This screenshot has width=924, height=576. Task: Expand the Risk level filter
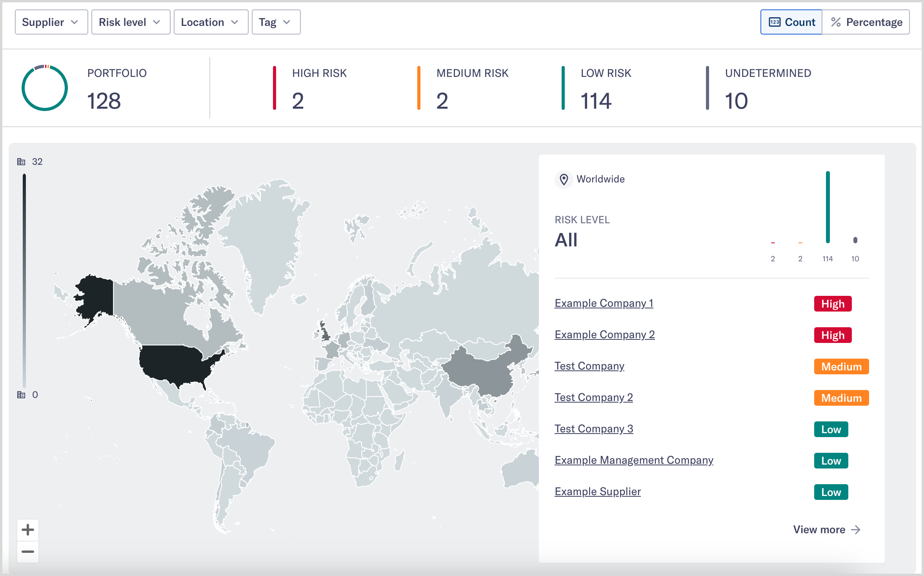point(130,22)
